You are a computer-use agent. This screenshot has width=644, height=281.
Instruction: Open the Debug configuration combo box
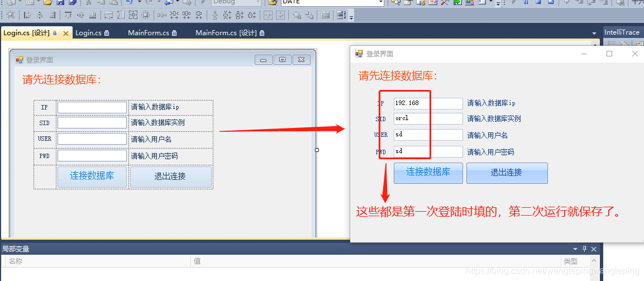click(x=237, y=2)
